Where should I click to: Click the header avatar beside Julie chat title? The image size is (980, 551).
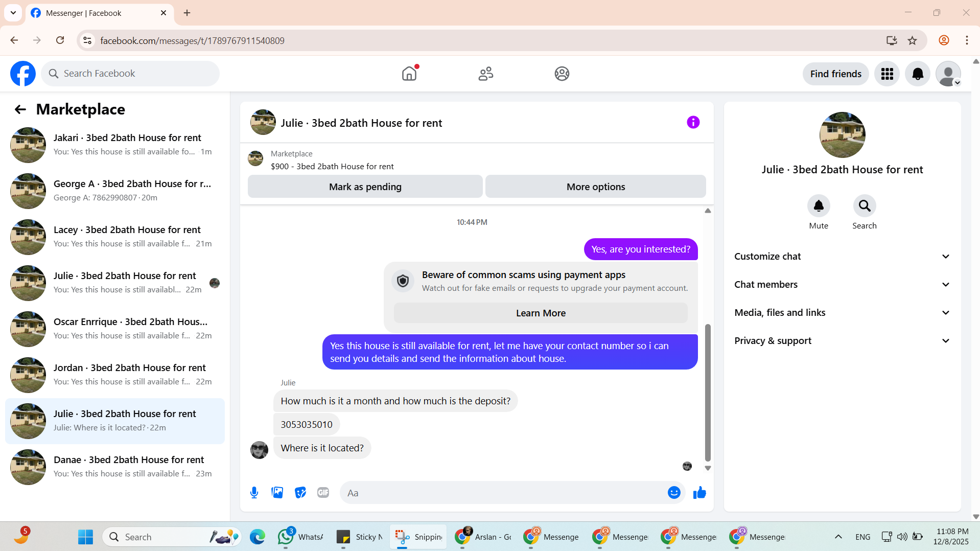pyautogui.click(x=263, y=122)
